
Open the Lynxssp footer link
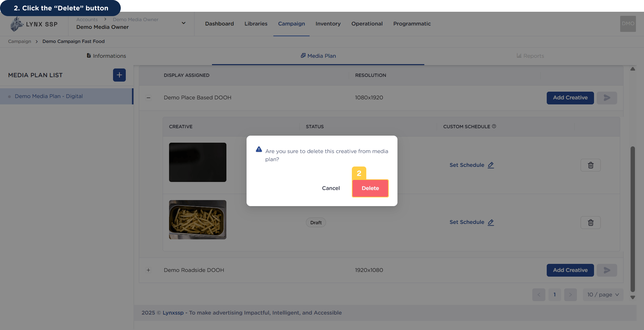[173, 313]
